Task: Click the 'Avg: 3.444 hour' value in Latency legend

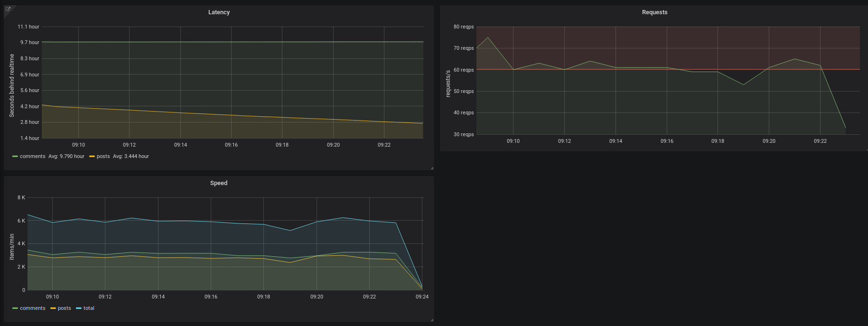Action: (x=131, y=156)
